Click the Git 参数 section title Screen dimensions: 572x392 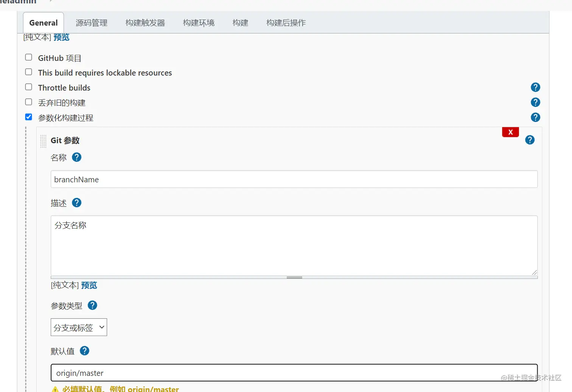point(65,140)
